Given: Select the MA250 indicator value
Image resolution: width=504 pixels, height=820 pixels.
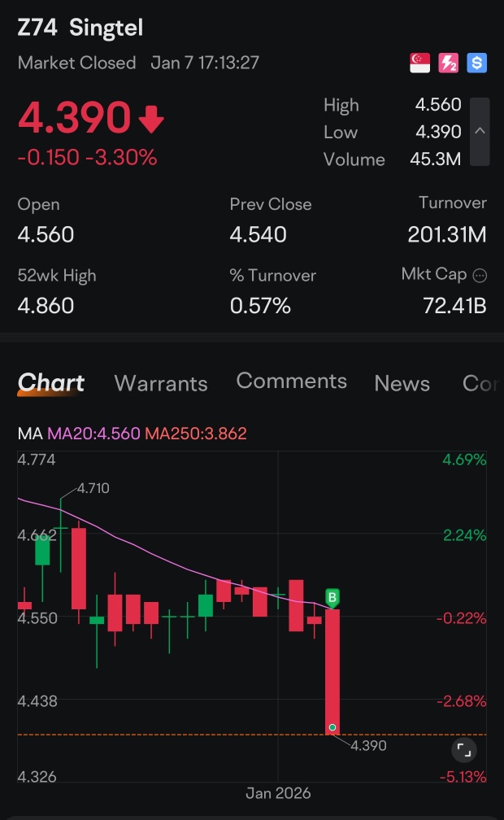Looking at the screenshot, I should click(x=196, y=434).
